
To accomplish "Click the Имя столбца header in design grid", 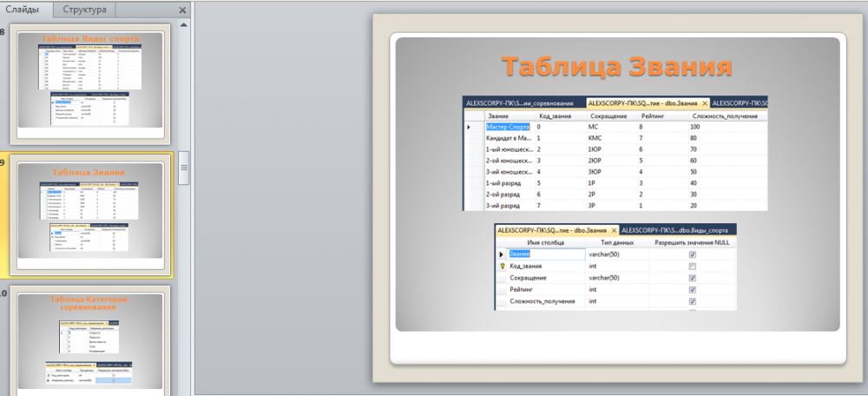I will [x=546, y=242].
